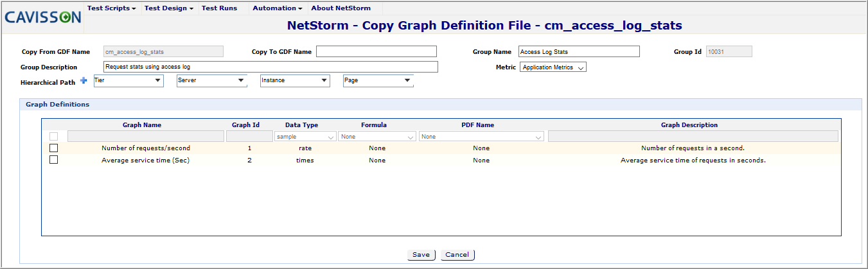This screenshot has width=868, height=269.
Task: Click the Graph Description filter field
Action: click(693, 136)
